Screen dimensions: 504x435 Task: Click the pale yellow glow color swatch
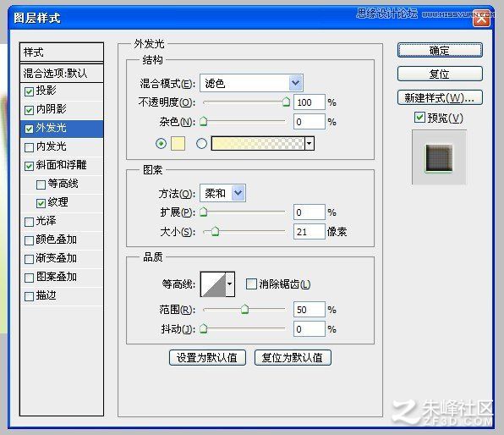[178, 144]
